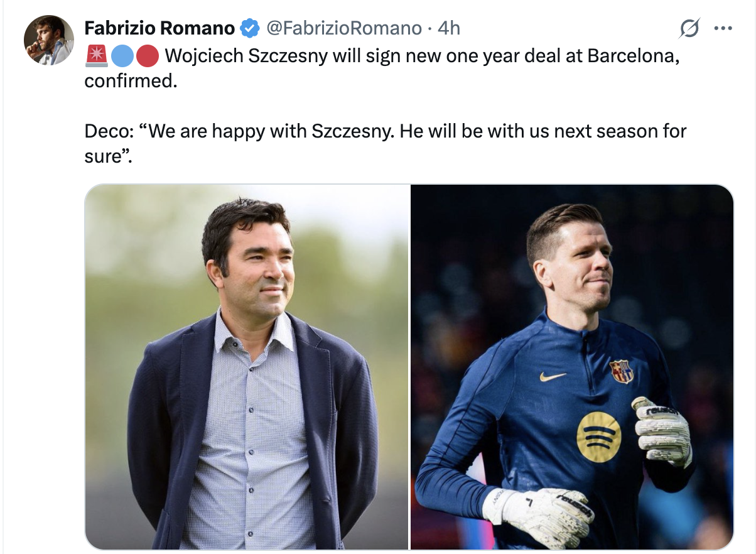Click the red circle emoji
The height and width of the screenshot is (554, 756).
(x=146, y=55)
